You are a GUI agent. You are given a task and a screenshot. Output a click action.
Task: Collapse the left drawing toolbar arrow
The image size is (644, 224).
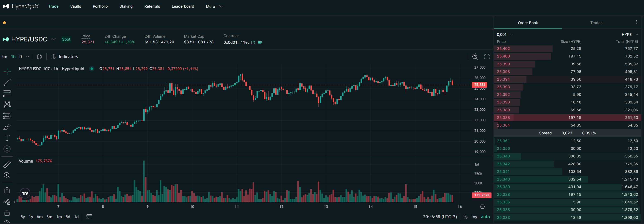coord(14,202)
